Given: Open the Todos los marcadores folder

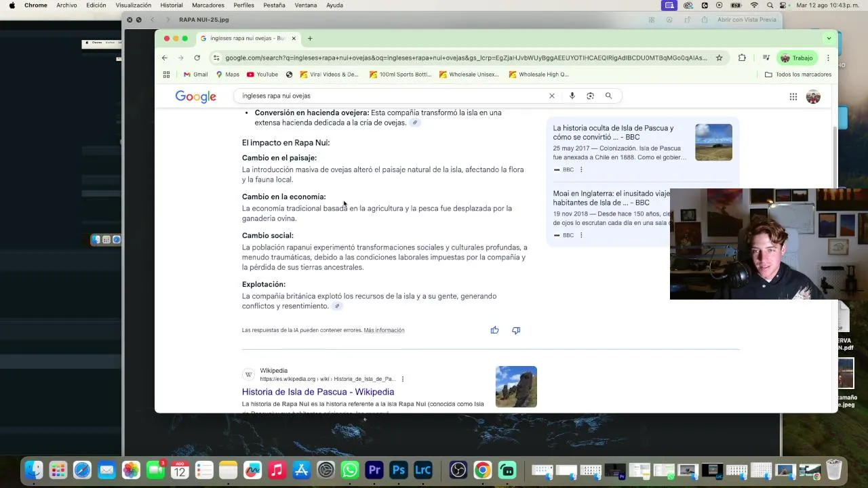Looking at the screenshot, I should (797, 75).
